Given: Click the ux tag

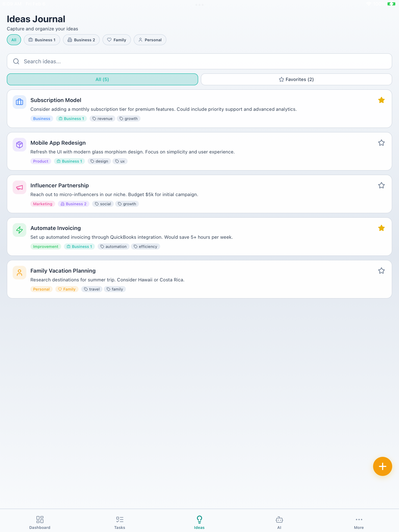Looking at the screenshot, I should (120, 161).
